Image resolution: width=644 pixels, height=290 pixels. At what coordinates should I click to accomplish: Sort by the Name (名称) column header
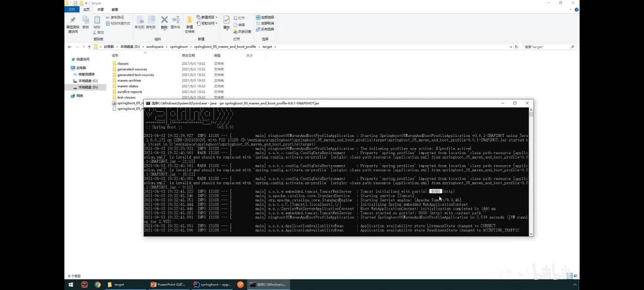coord(115,55)
